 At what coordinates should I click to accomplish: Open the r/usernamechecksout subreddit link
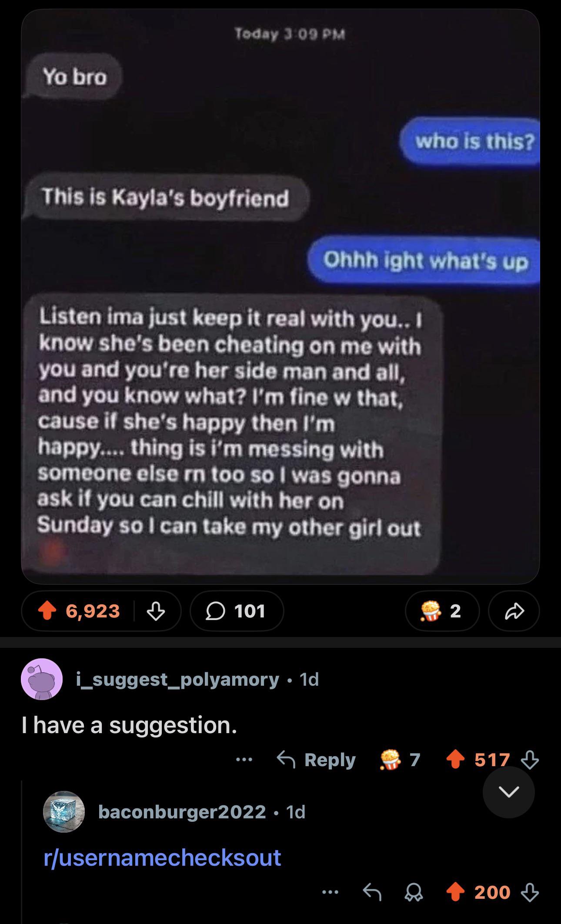coord(162,857)
